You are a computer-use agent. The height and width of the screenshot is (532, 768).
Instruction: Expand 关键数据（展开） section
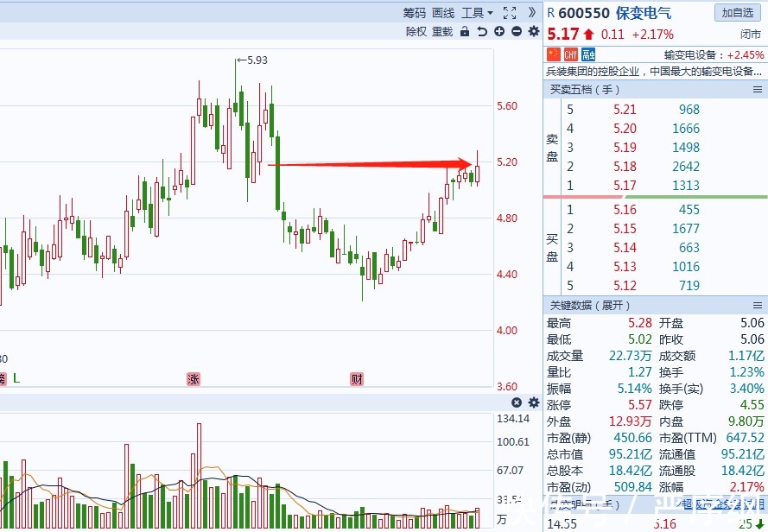590,306
